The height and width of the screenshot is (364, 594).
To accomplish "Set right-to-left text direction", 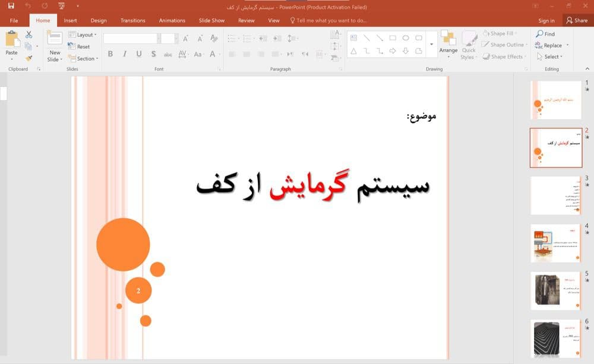I will [x=305, y=54].
